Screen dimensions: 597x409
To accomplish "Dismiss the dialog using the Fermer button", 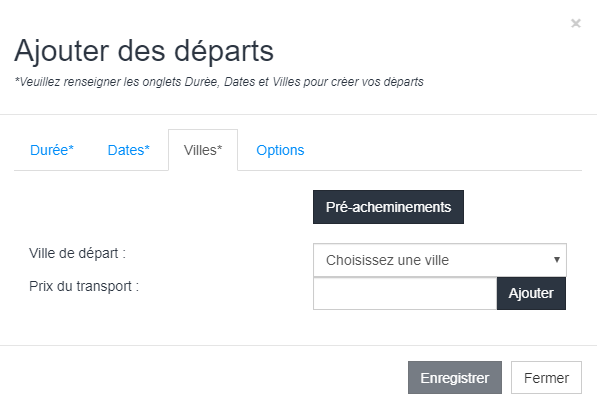I will click(x=546, y=377).
